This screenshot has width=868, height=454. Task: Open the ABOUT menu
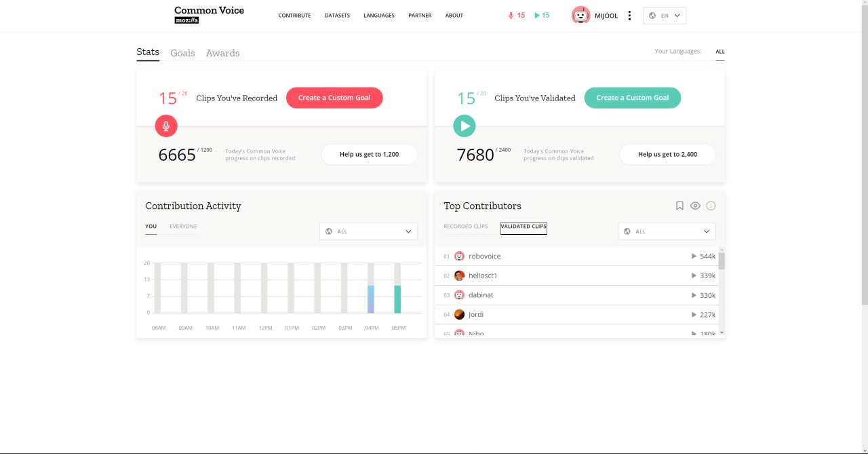454,16
